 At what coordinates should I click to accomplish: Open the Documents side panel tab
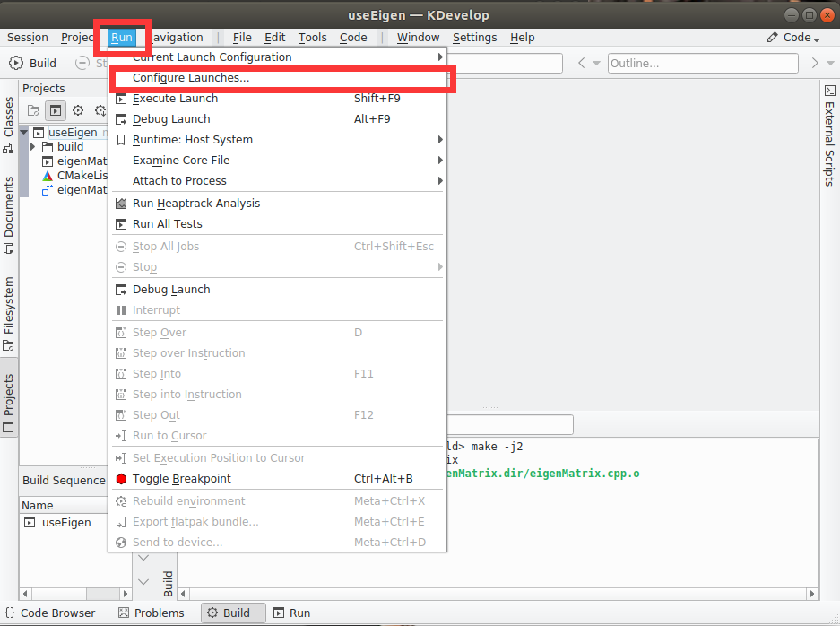(x=9, y=214)
